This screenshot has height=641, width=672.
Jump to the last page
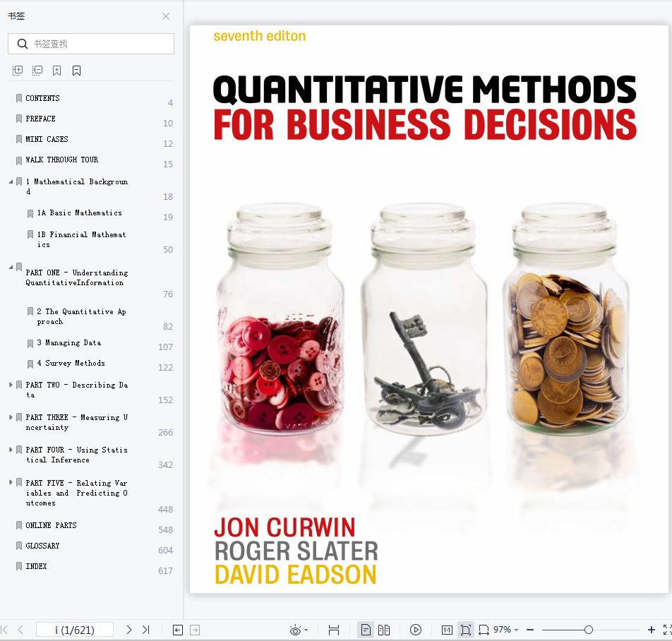[x=145, y=630]
